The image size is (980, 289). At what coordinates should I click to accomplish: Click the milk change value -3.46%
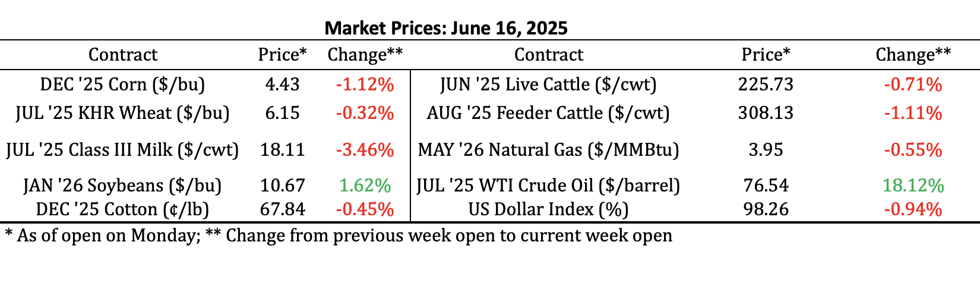click(x=365, y=149)
